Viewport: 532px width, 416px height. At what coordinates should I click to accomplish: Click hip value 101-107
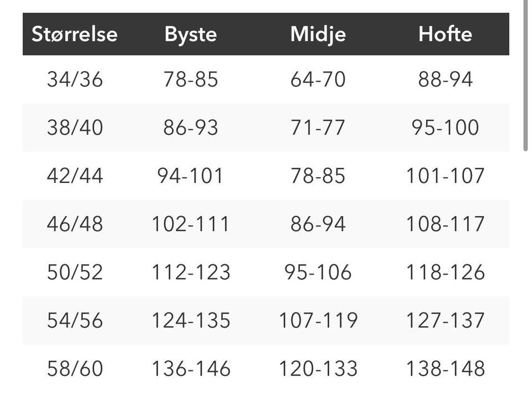tap(445, 176)
